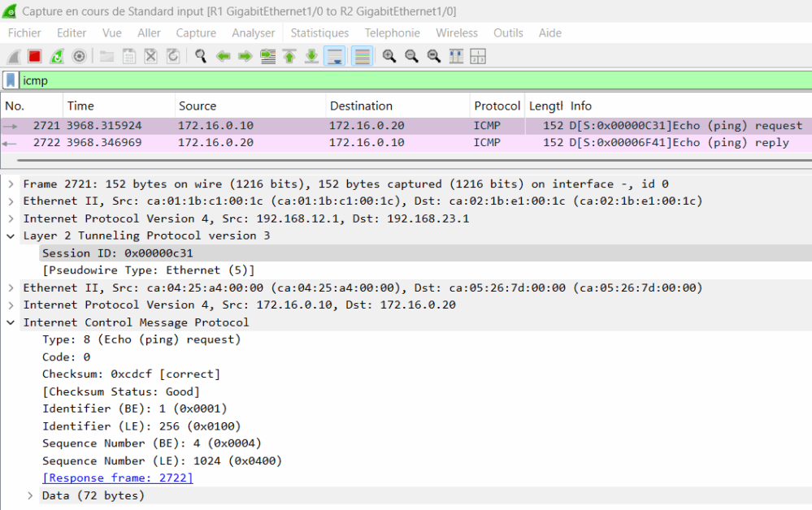Click the packet list horizontal scrollbar
The height and width of the screenshot is (510, 812).
[x=415, y=160]
